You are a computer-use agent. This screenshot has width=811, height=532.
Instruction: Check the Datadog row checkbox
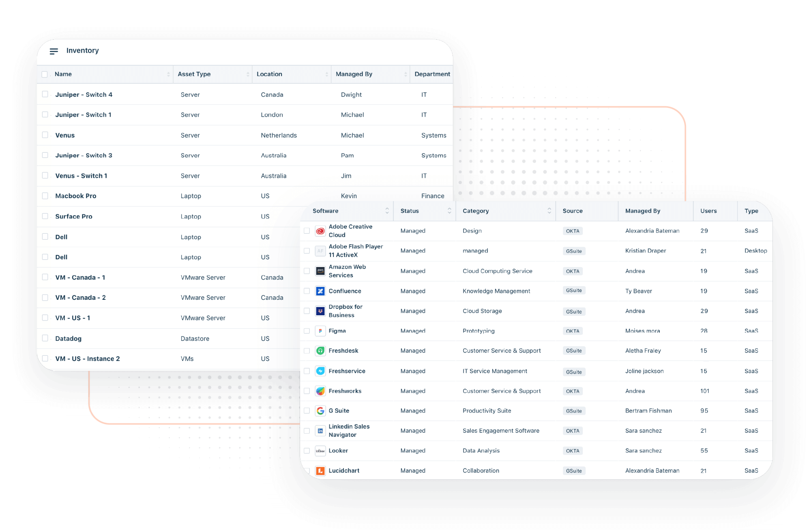coord(45,338)
